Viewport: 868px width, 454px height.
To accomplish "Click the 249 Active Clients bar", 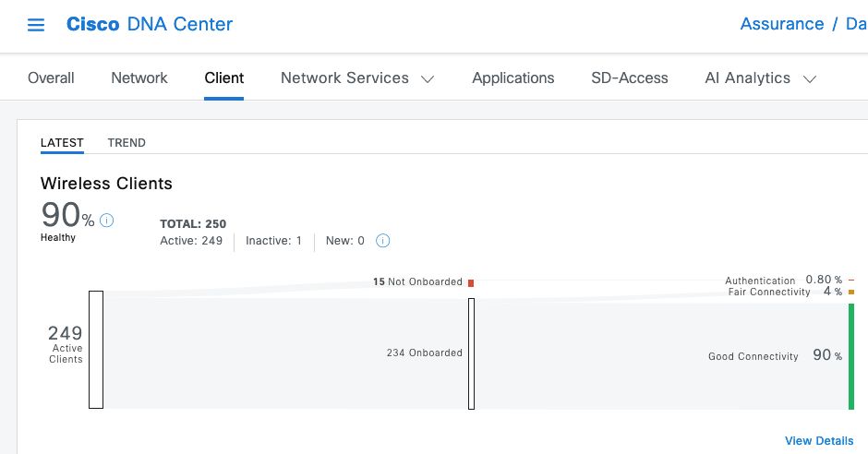I will pyautogui.click(x=96, y=350).
